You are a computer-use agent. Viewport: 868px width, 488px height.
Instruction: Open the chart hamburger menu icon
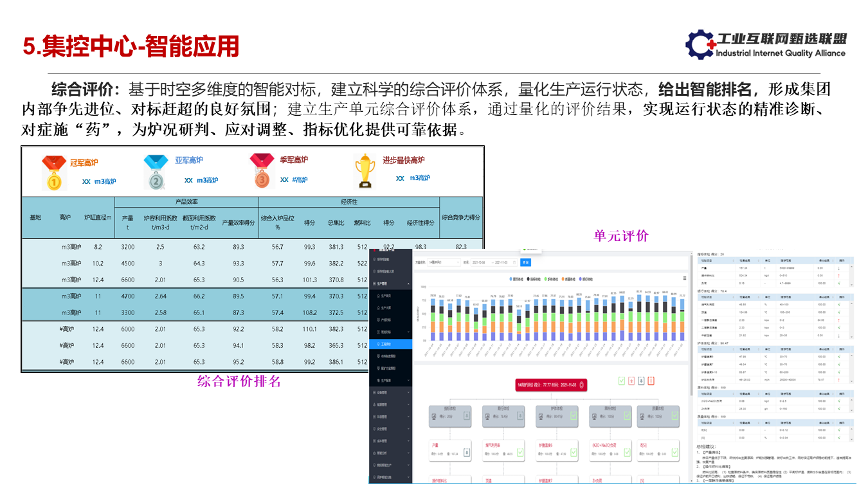pyautogui.click(x=685, y=278)
